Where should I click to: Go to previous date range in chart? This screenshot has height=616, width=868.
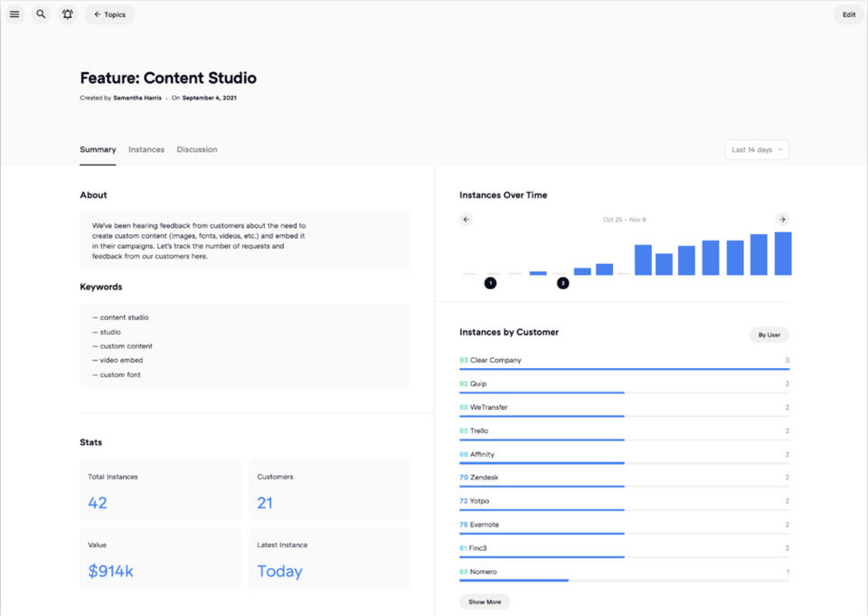(467, 219)
